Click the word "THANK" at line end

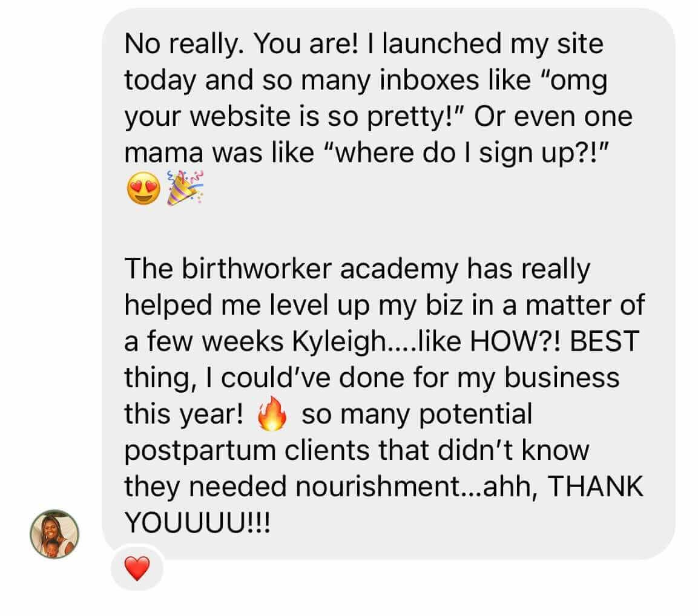pyautogui.click(x=595, y=486)
